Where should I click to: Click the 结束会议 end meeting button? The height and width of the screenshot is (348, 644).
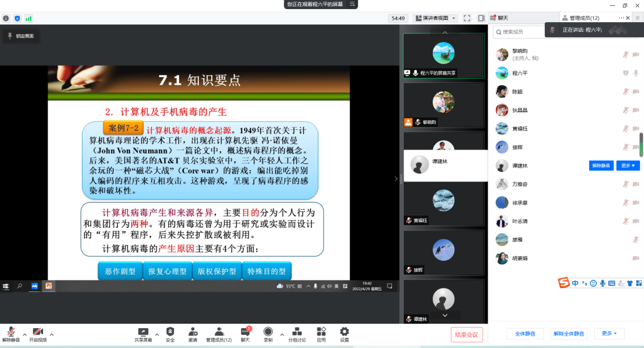click(467, 334)
